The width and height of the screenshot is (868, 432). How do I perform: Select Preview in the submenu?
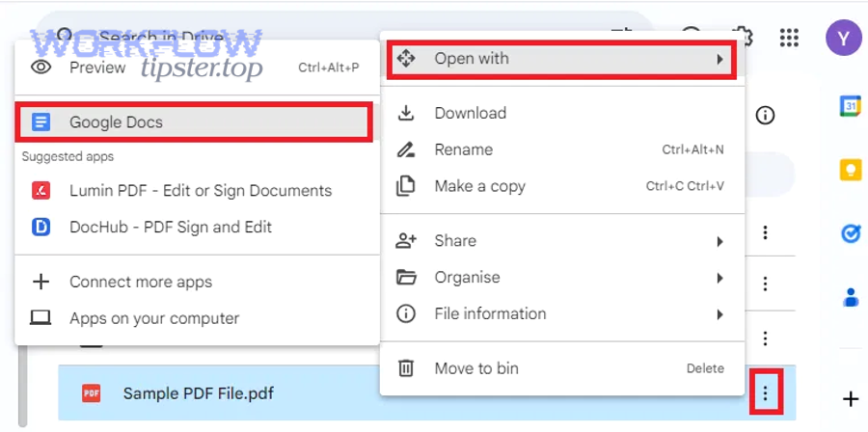tap(197, 67)
